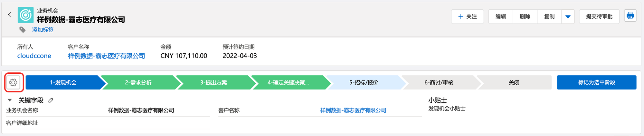Select the 1-发现机会 stage
644x136 pixels.
(63, 82)
